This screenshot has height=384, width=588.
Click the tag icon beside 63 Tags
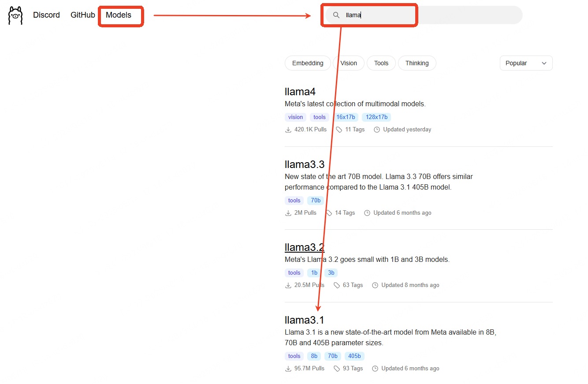[337, 285]
